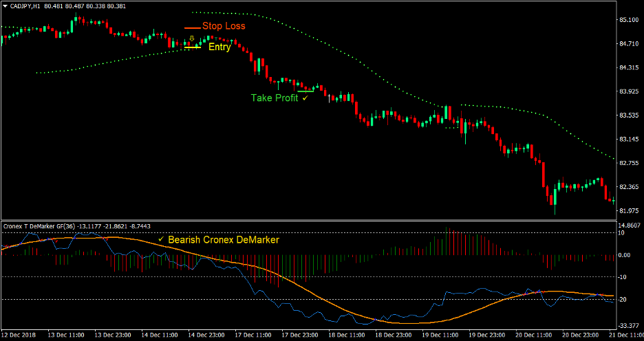Click the 17 Dec 23:00 time axis label
Image resolution: width=644 pixels, height=341 pixels.
click(x=301, y=335)
